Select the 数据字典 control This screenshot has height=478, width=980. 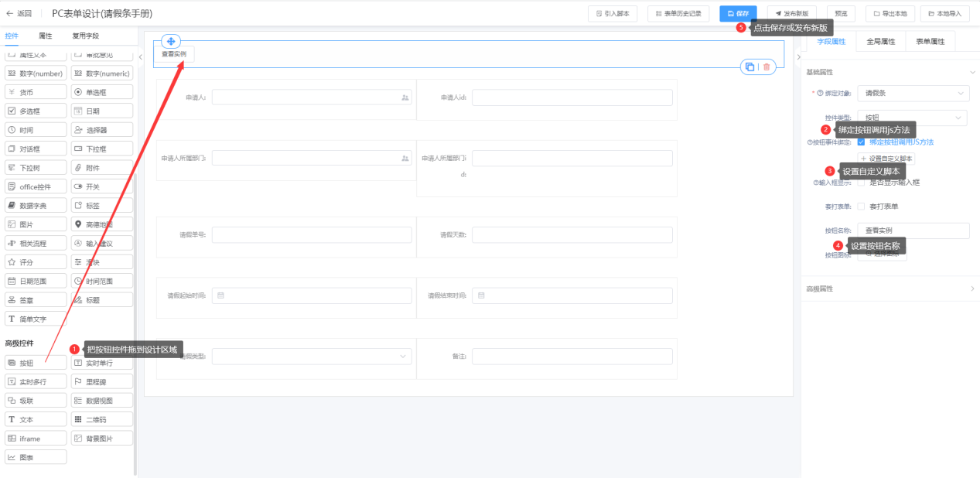click(36, 205)
